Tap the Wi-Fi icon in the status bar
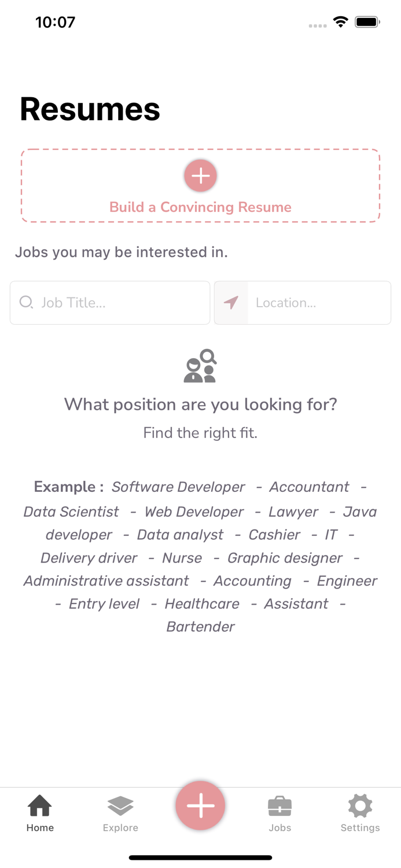 point(340,21)
